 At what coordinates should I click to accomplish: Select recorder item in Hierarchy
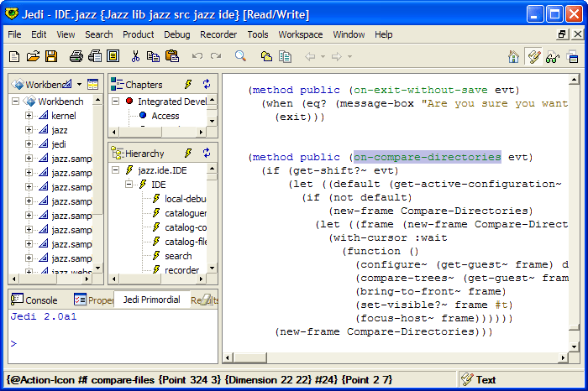(182, 270)
